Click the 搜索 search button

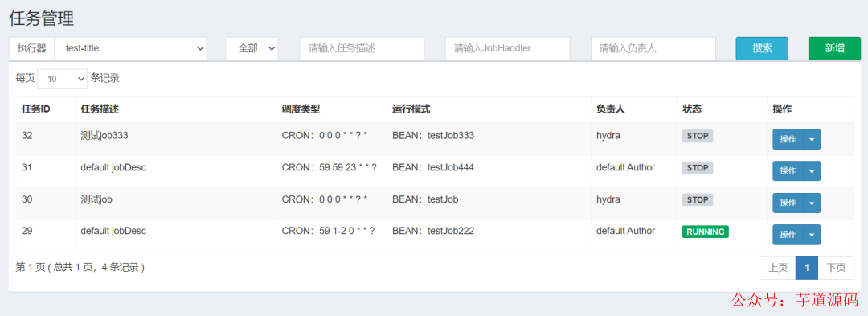762,49
